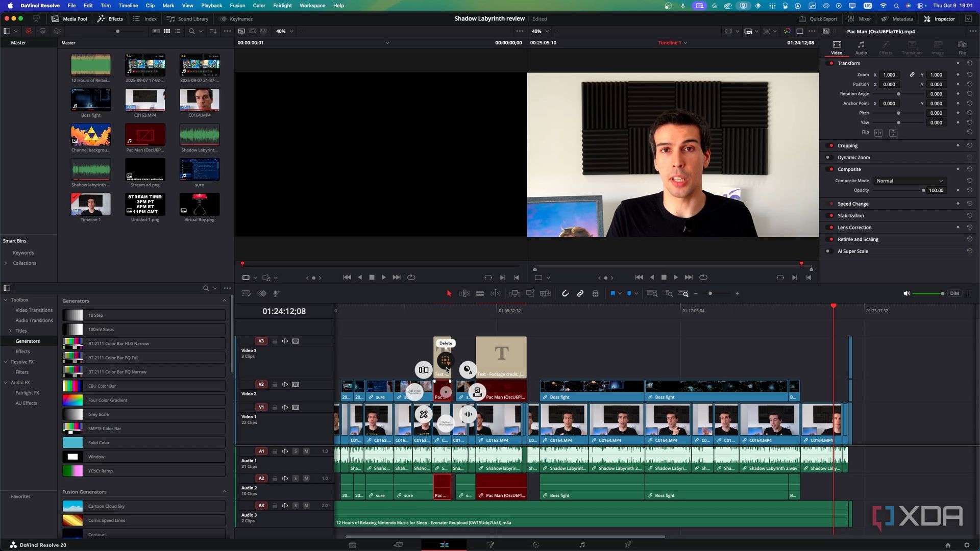Screen dimensions: 980x551
Task: Adjust the Opacity slider in Composite
Action: [900, 190]
